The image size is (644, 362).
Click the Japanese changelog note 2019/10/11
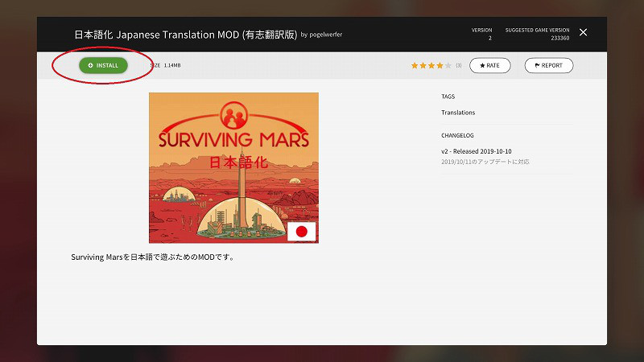(x=485, y=162)
